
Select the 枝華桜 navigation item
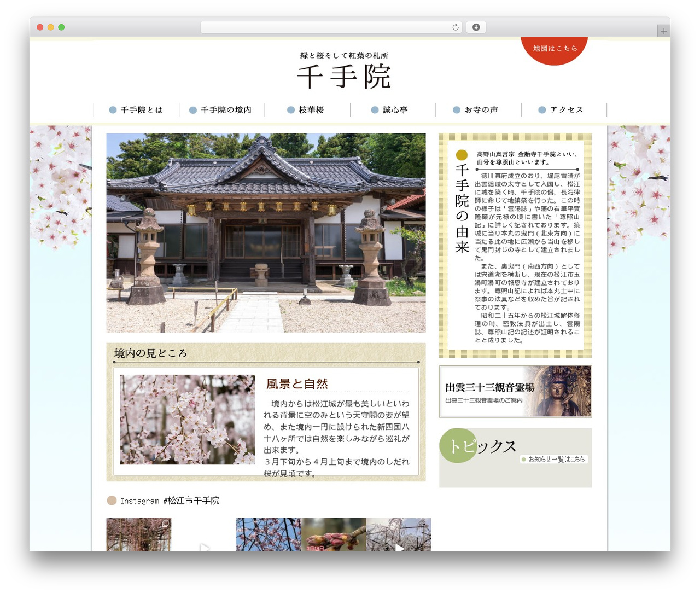click(307, 110)
